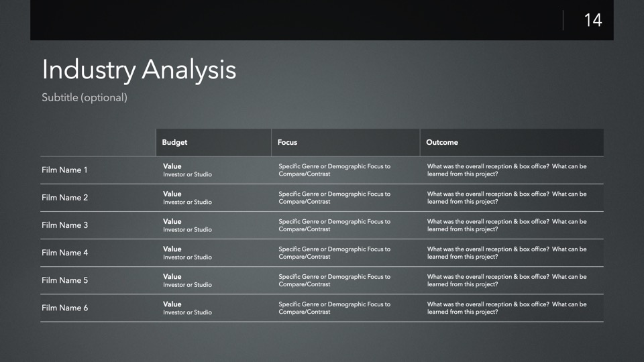Select the Film Name 4 cell
Viewport: 644px width, 362px height.
pos(64,253)
